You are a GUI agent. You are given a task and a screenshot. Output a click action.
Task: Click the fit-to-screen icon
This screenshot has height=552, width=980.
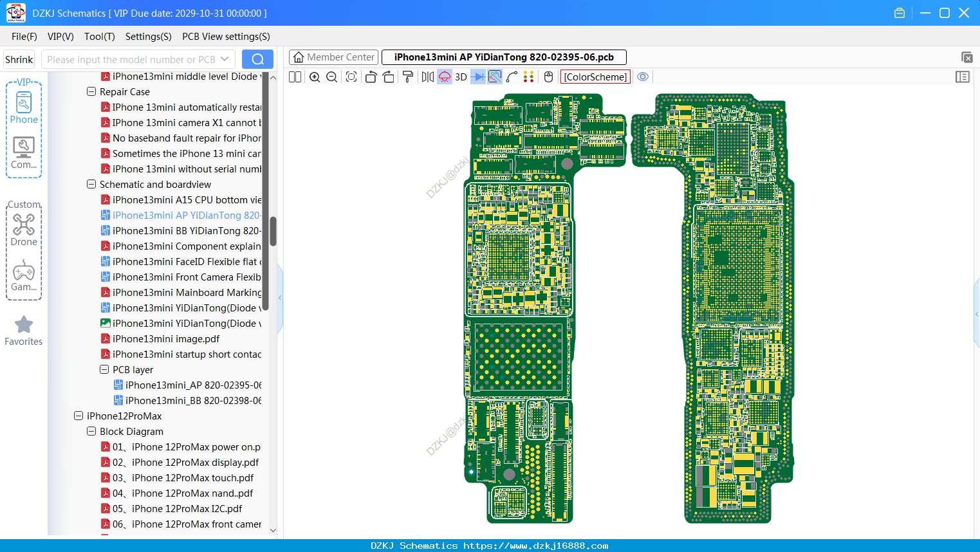click(351, 77)
